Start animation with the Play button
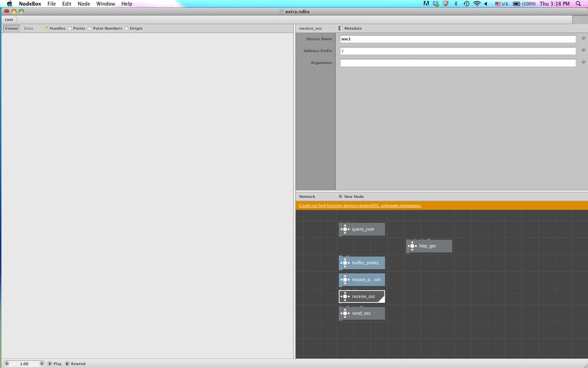Viewport: 588px width, 368px height. pyautogui.click(x=55, y=363)
